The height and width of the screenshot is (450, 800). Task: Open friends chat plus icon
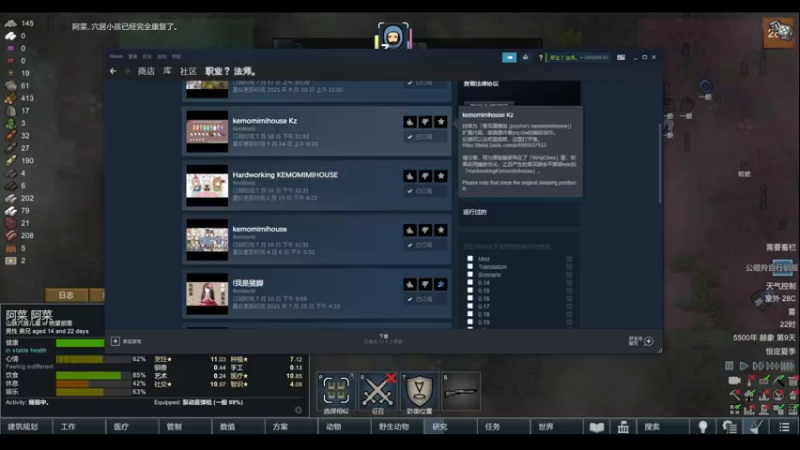(648, 341)
